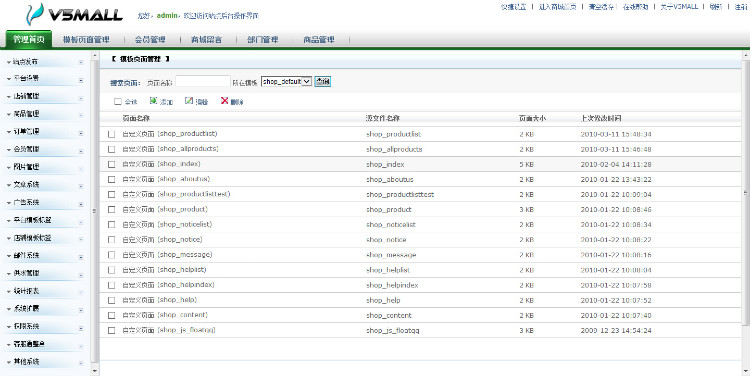Click the sidebar scroll-down arrow
This screenshot has width=750, height=376.
click(x=95, y=370)
